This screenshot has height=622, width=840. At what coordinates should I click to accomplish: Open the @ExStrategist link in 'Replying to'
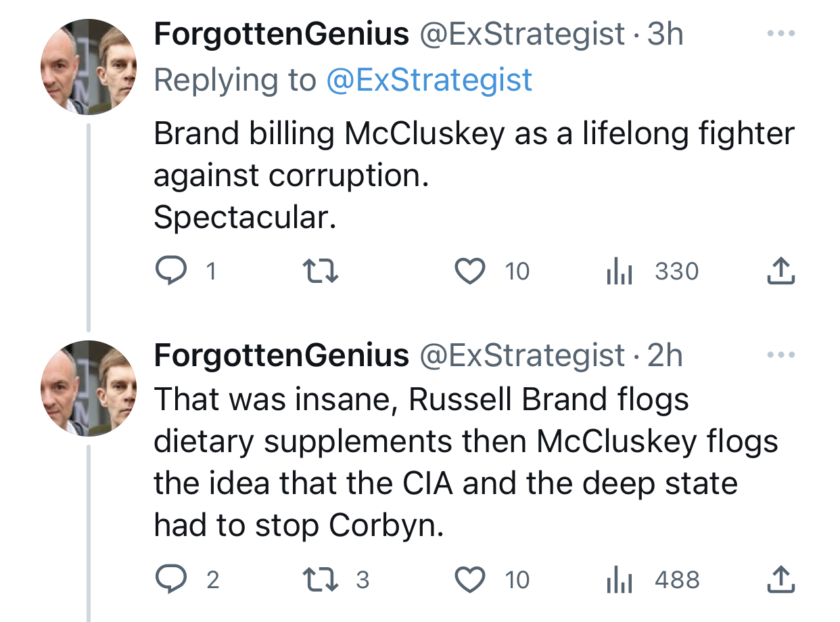[x=429, y=80]
